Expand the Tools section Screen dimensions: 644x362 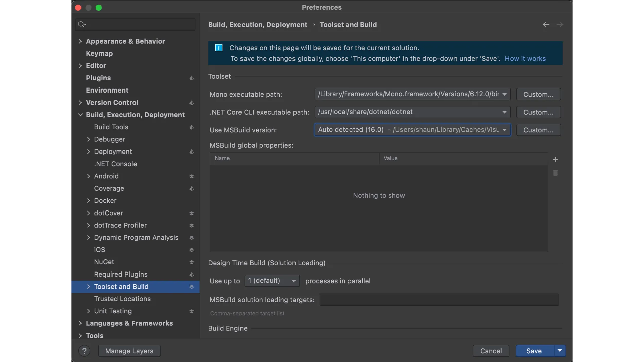[x=80, y=336]
